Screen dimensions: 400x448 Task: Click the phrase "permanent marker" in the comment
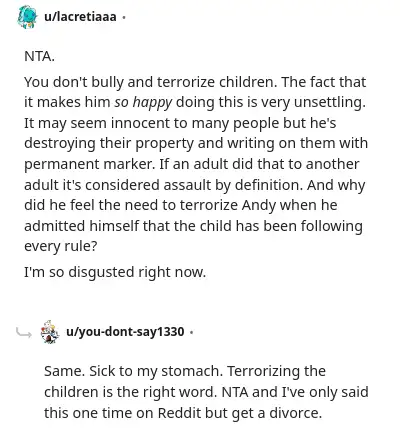[89, 164]
